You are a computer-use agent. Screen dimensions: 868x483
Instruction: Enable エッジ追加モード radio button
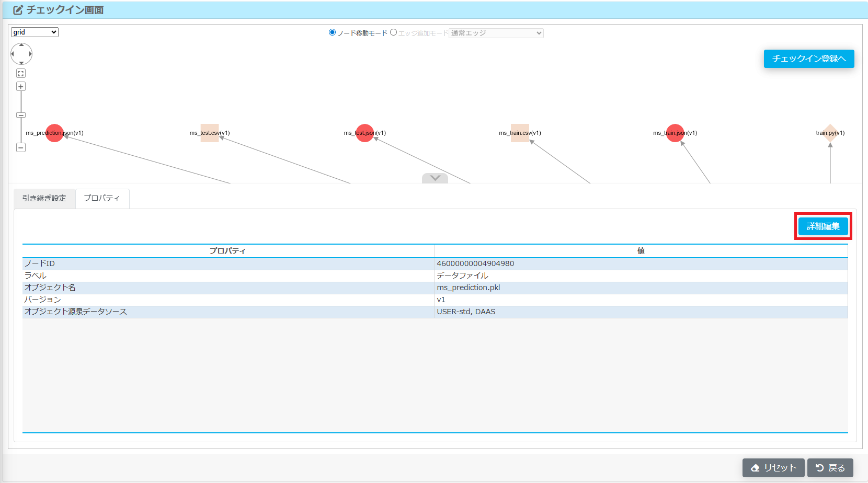click(x=394, y=32)
